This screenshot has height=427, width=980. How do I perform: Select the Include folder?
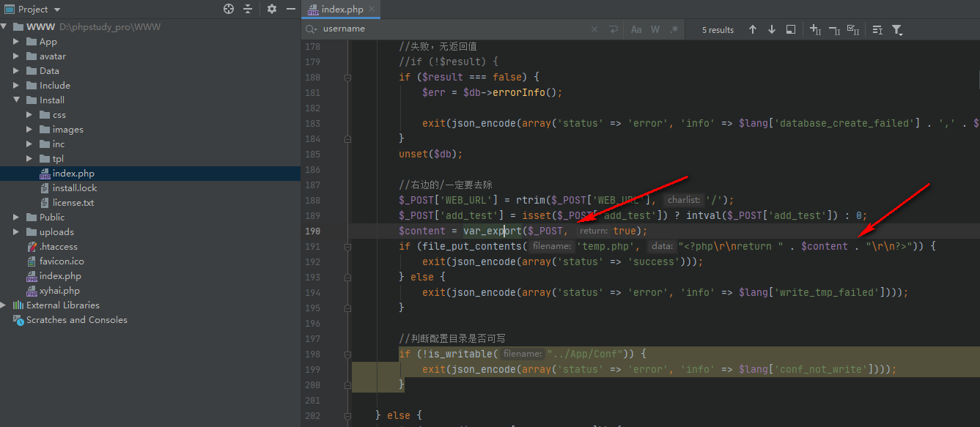55,86
